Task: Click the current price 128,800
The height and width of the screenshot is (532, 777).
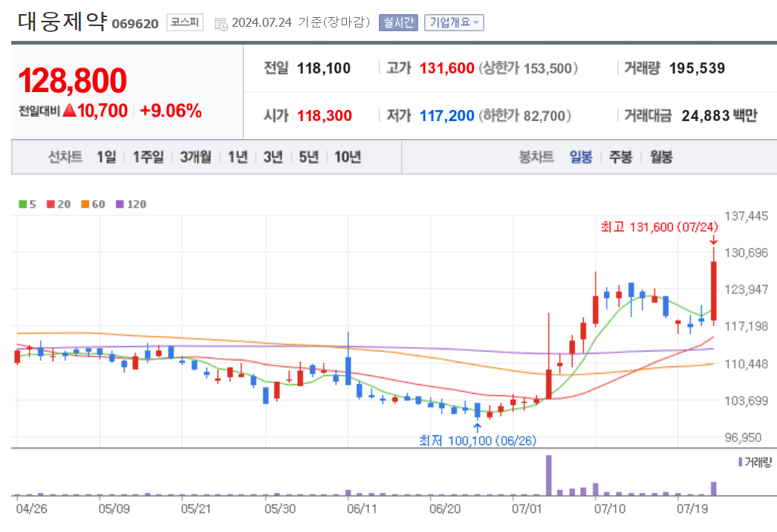Action: point(72,81)
